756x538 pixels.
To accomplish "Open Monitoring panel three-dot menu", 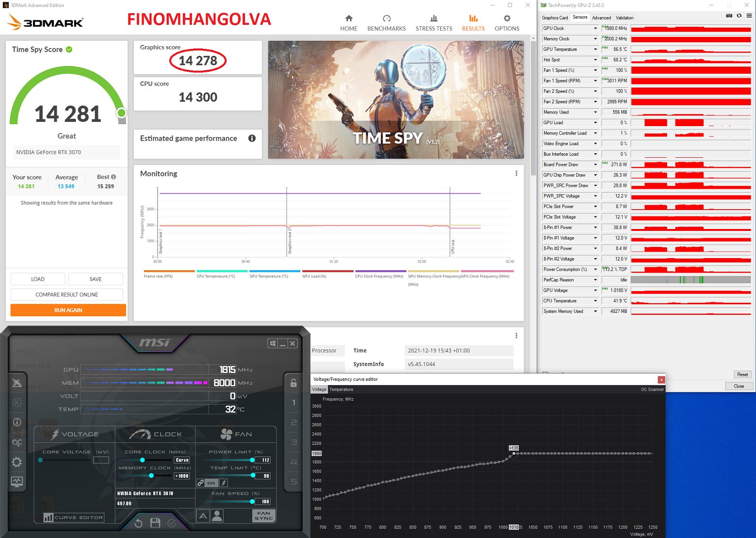I will tap(516, 174).
